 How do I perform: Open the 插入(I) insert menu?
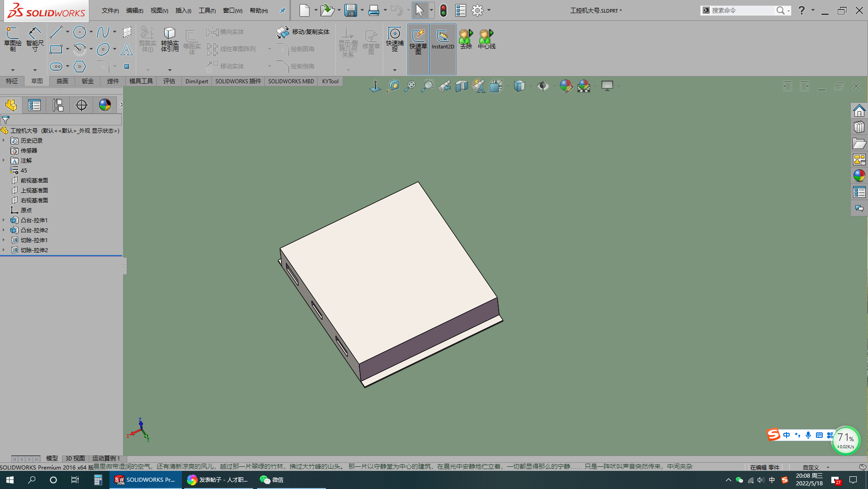pos(183,10)
